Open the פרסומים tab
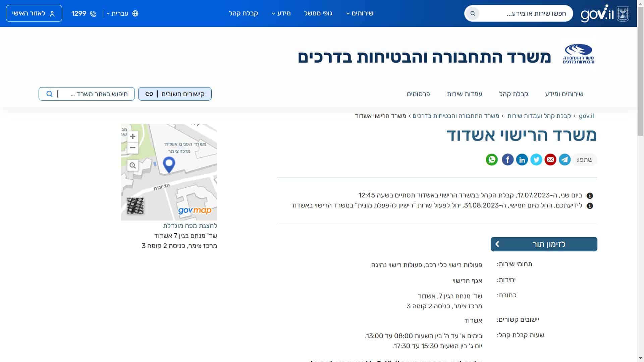The height and width of the screenshot is (362, 644). click(418, 94)
